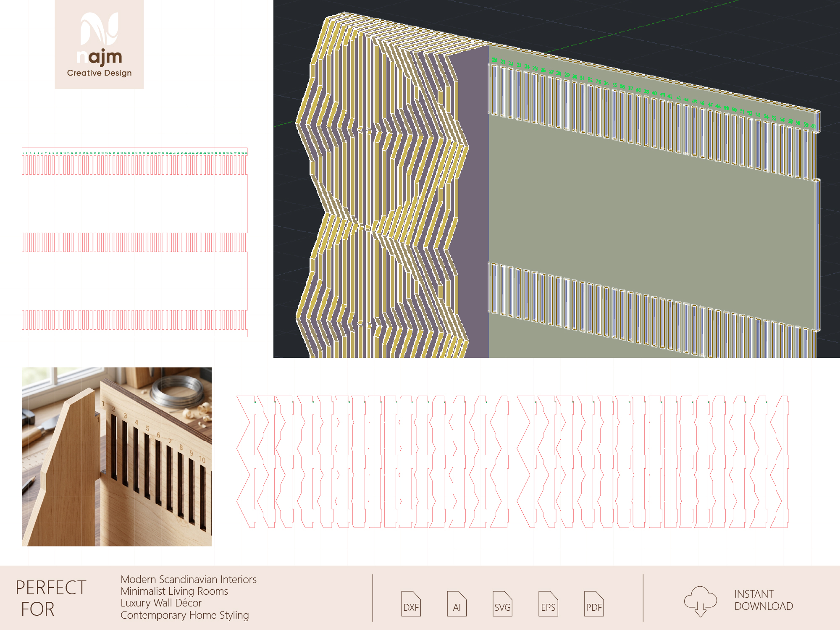Open the red slat profile outlines drawing

pyautogui.click(x=512, y=462)
